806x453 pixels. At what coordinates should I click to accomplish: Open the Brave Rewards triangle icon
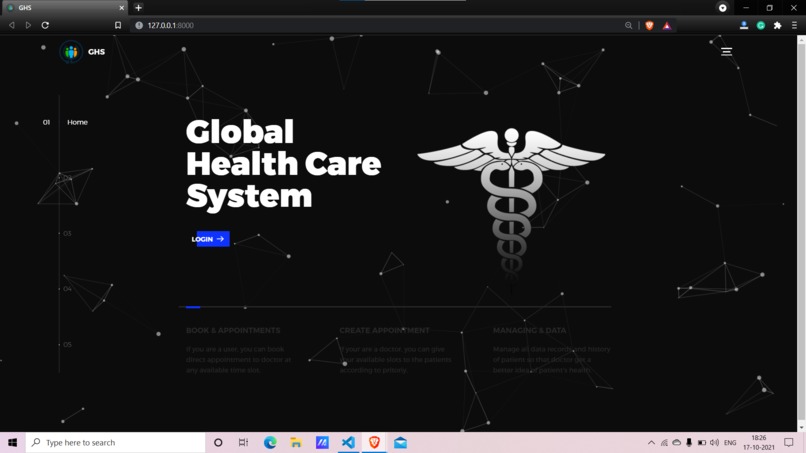tap(667, 25)
